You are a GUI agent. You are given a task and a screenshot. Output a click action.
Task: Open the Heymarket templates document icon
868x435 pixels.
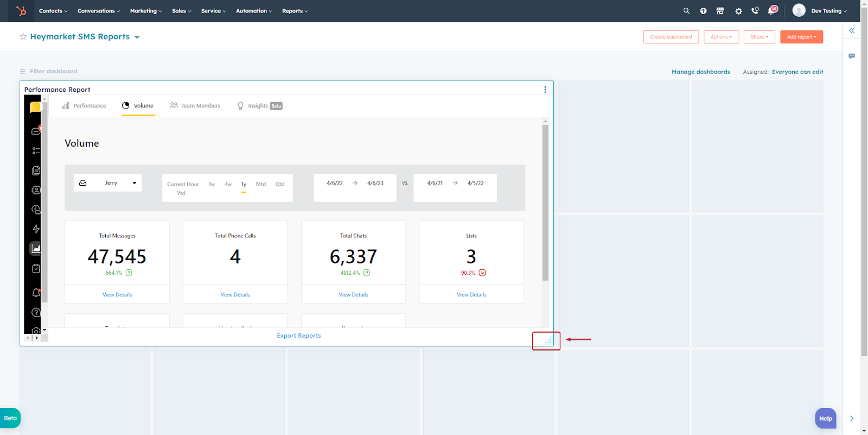(36, 171)
